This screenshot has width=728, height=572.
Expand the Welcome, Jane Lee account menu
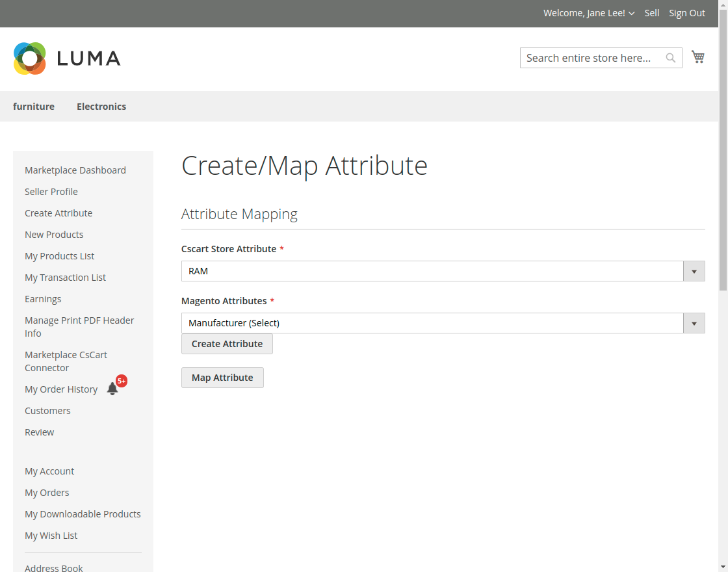tap(588, 13)
